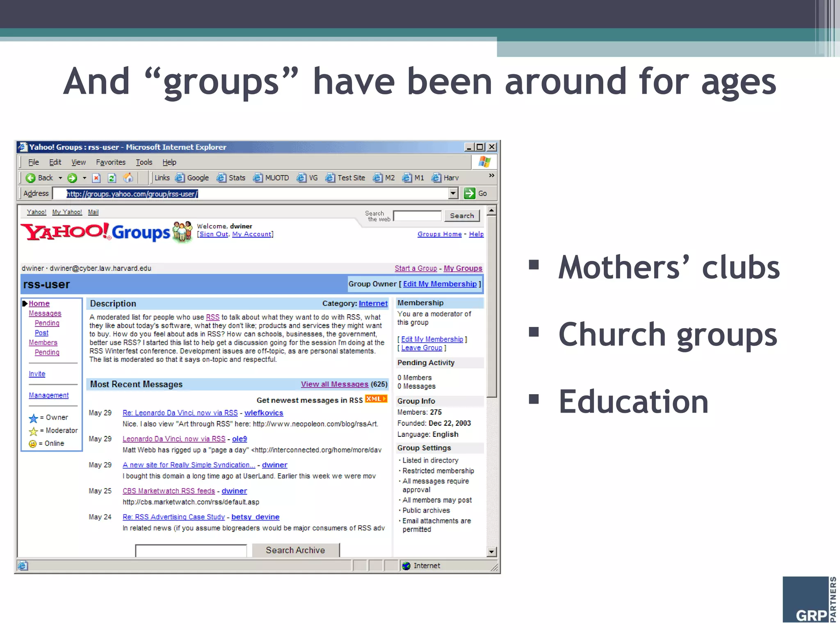Viewport: 840px width, 630px height.
Task: Click the vertical scrollbar thumb
Action: pos(491,306)
